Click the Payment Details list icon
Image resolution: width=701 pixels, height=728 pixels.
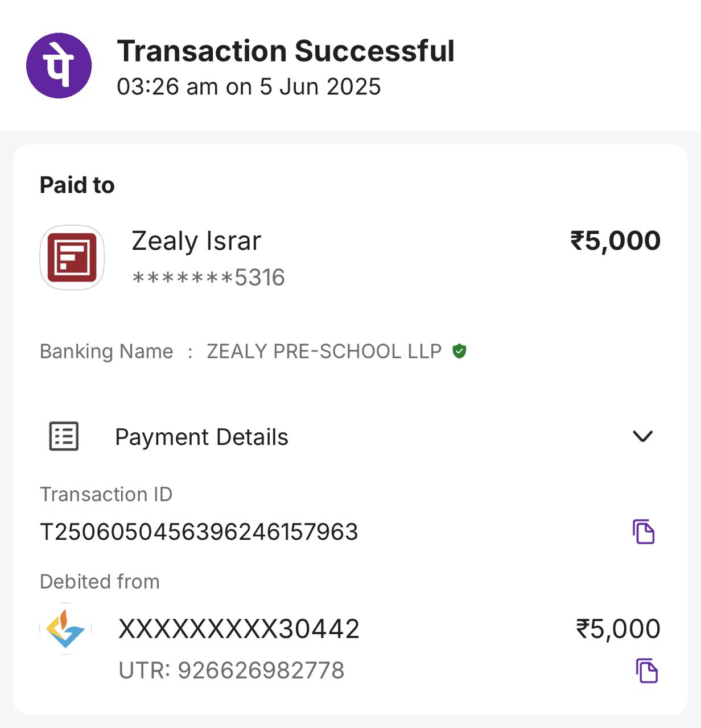pos(64,436)
